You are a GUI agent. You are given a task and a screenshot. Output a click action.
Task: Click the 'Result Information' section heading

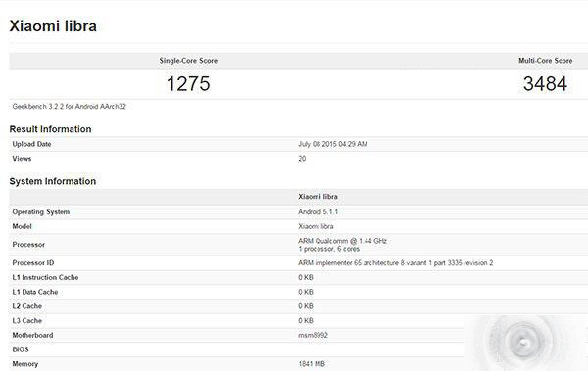50,129
